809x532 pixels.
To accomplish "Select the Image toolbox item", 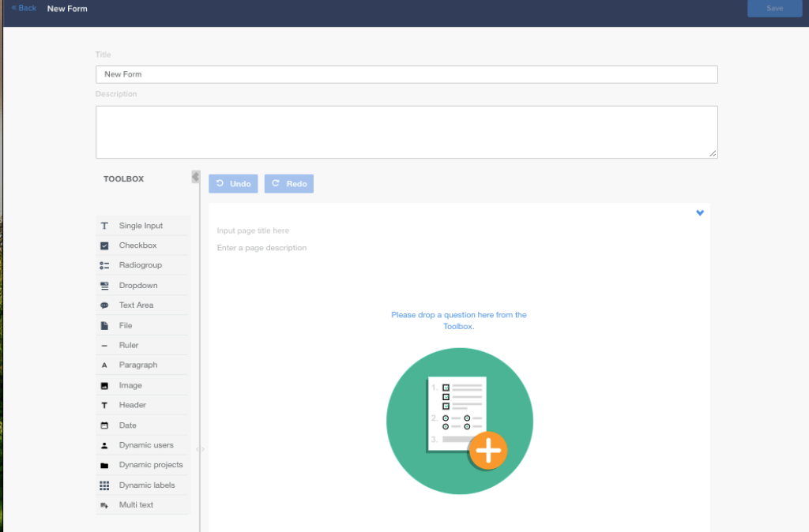I will coord(143,384).
